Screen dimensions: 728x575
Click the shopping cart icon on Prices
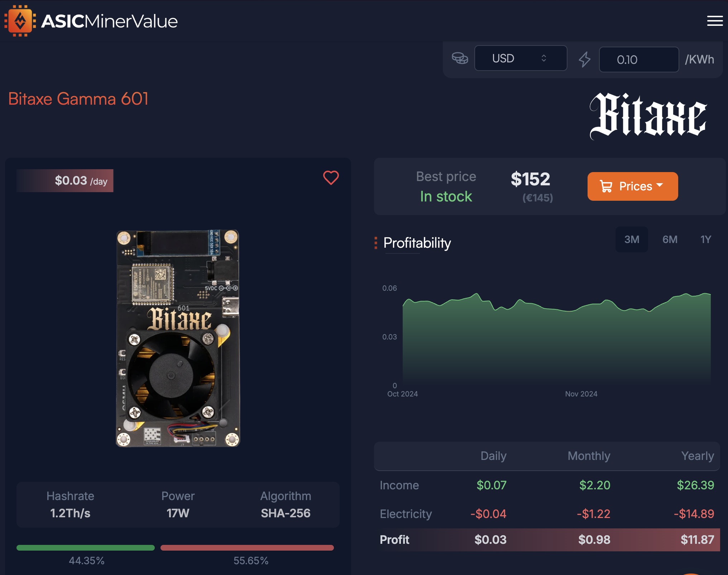pos(606,186)
